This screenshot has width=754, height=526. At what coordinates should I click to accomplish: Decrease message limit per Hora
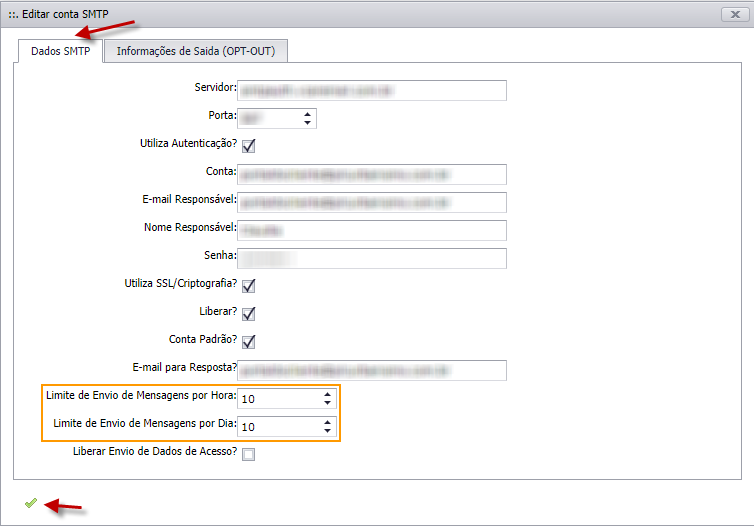327,403
